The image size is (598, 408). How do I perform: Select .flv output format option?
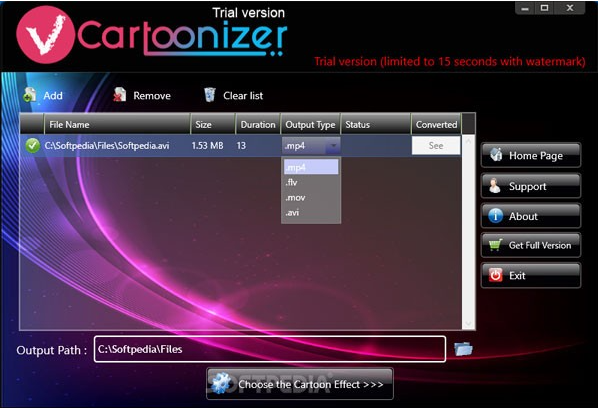(311, 182)
